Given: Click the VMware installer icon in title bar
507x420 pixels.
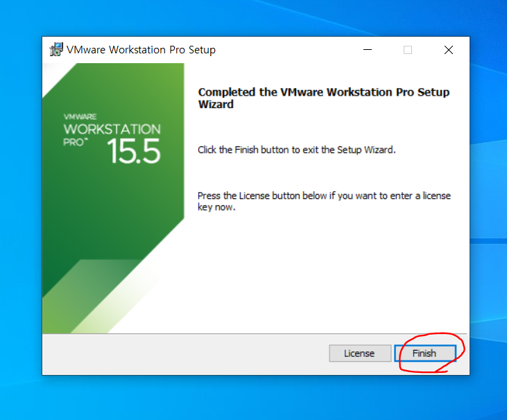Looking at the screenshot, I should [x=56, y=49].
